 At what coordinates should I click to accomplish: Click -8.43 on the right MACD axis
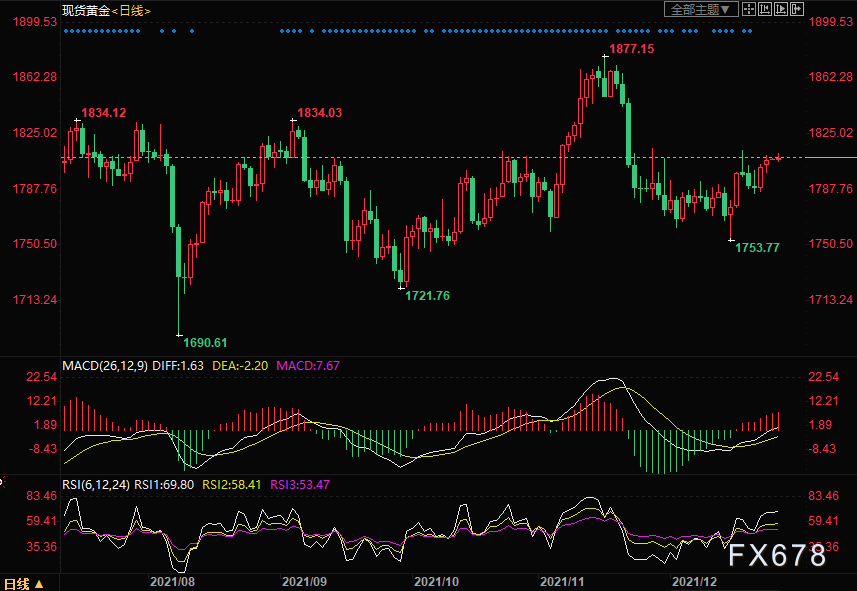(x=822, y=449)
